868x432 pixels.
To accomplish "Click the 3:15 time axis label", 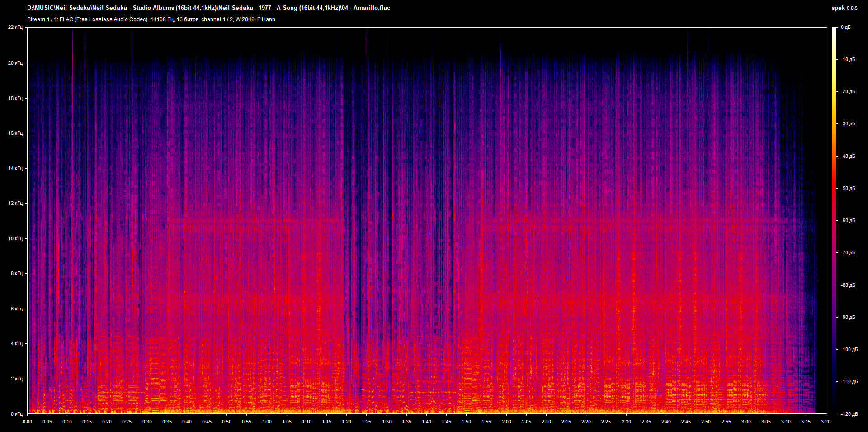I will pos(806,422).
